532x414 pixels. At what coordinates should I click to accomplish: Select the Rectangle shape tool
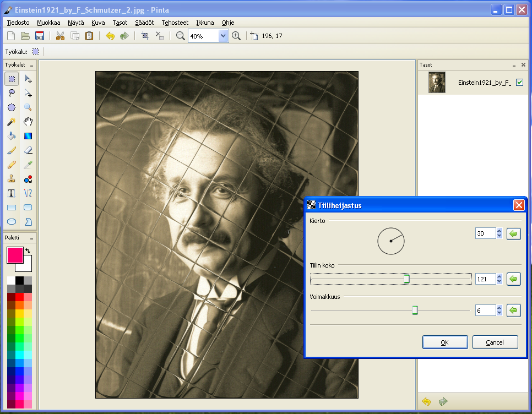pyautogui.click(x=12, y=207)
